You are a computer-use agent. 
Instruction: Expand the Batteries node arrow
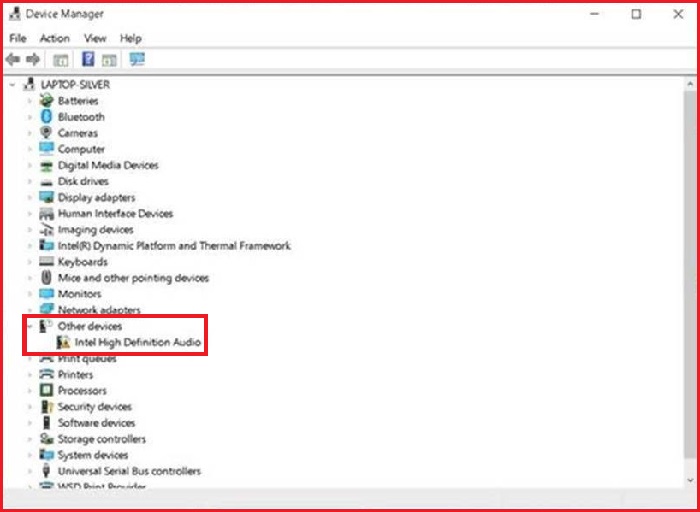click(30, 101)
